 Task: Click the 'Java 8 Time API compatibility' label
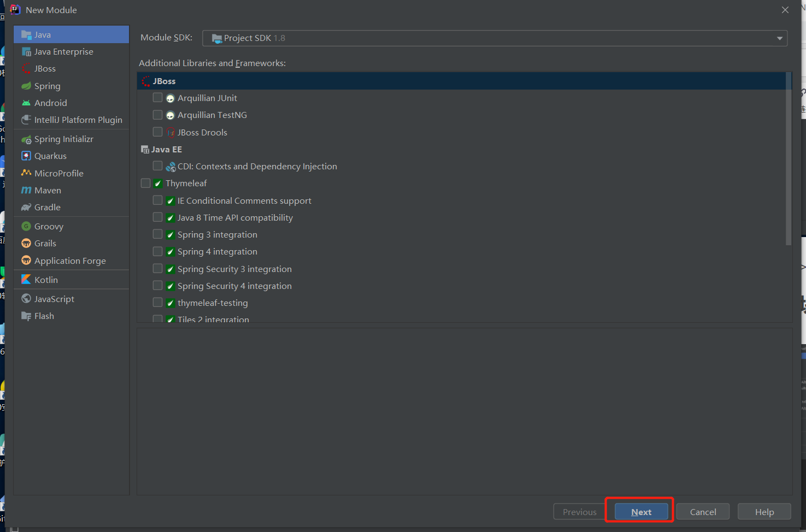(x=235, y=218)
